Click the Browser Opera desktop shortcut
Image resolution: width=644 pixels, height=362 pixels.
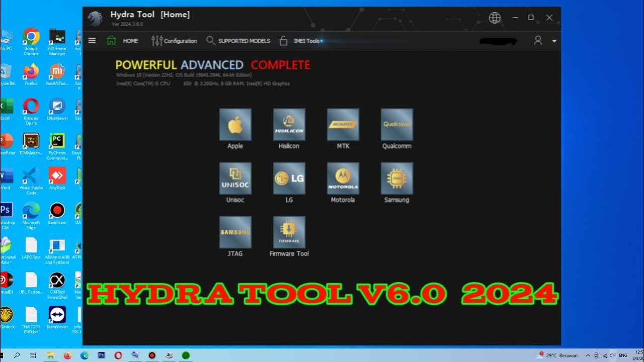pyautogui.click(x=31, y=111)
